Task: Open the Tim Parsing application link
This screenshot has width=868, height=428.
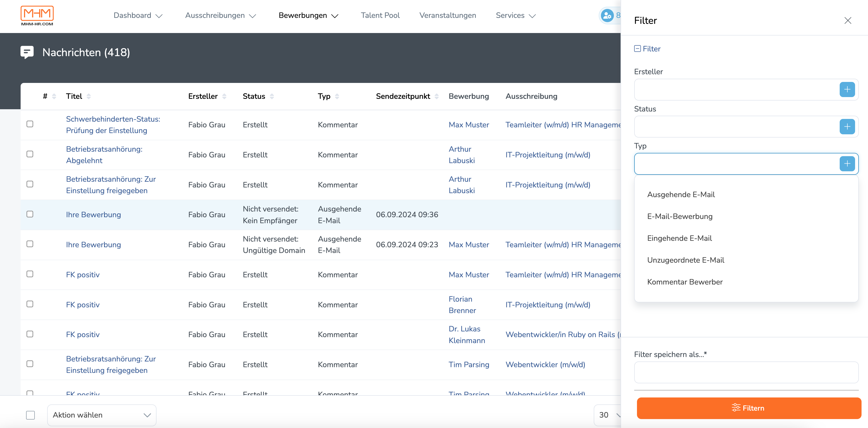Action: 469,364
